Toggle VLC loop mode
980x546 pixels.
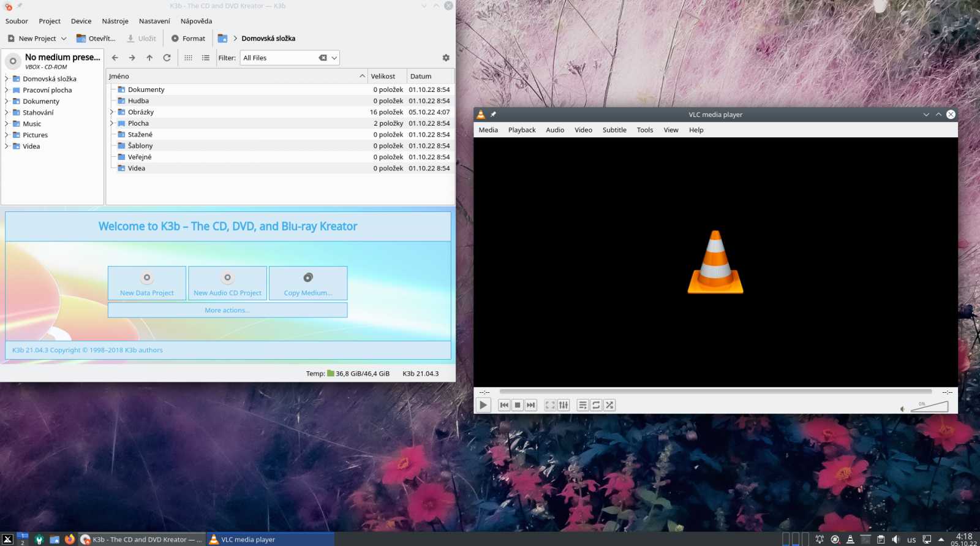tap(596, 405)
